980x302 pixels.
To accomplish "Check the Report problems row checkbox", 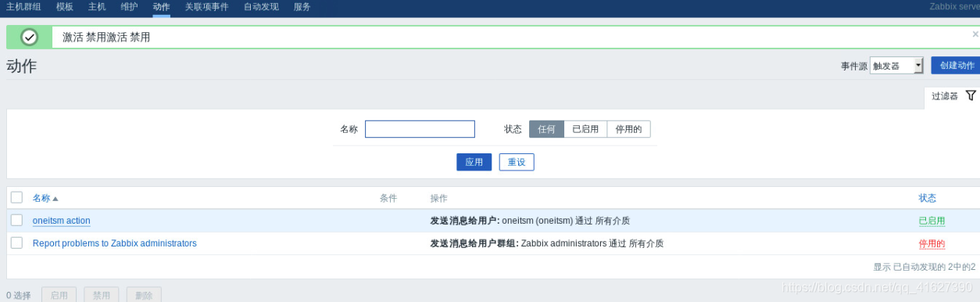I will [16, 243].
